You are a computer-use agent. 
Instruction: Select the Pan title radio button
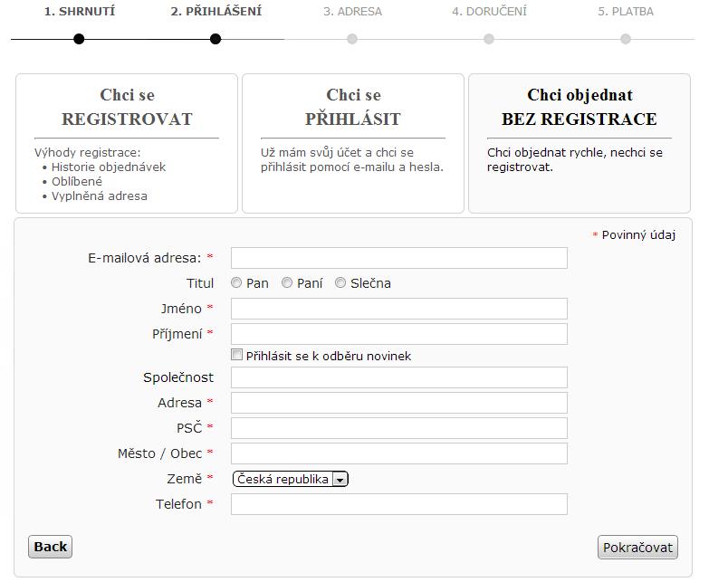(236, 282)
